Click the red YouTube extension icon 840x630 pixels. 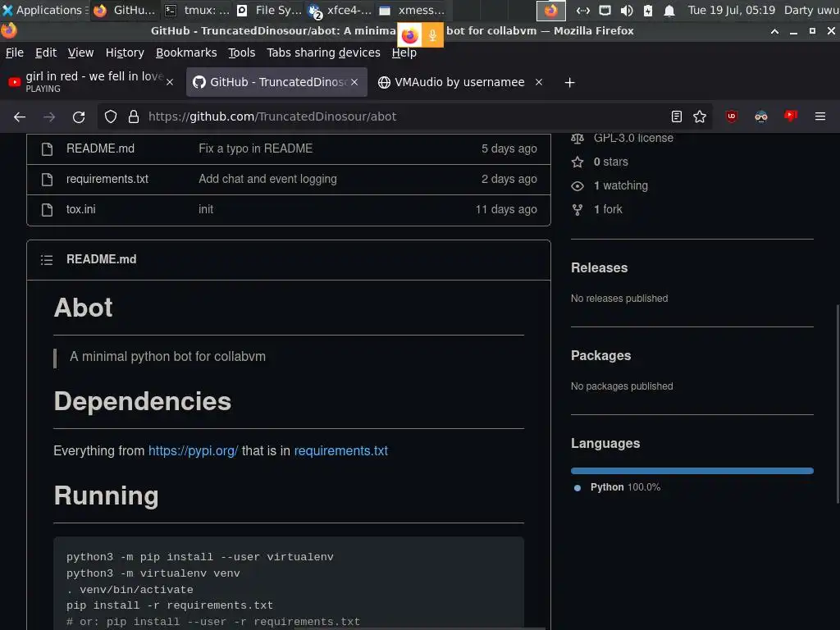point(791,116)
